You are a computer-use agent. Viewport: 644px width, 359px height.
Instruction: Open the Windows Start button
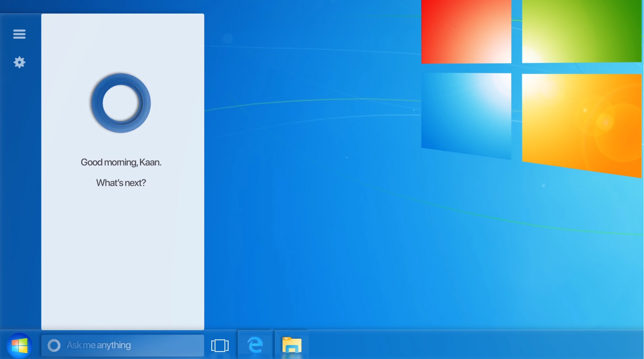coord(20,346)
